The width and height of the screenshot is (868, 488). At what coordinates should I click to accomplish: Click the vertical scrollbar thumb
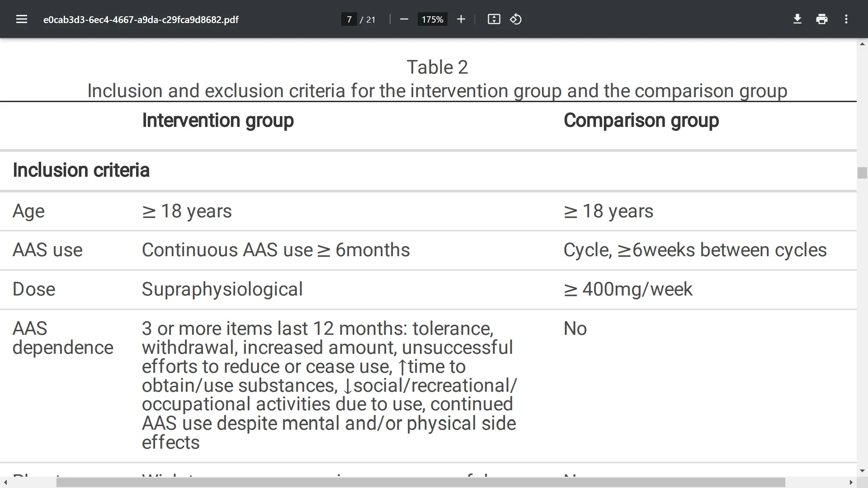862,173
